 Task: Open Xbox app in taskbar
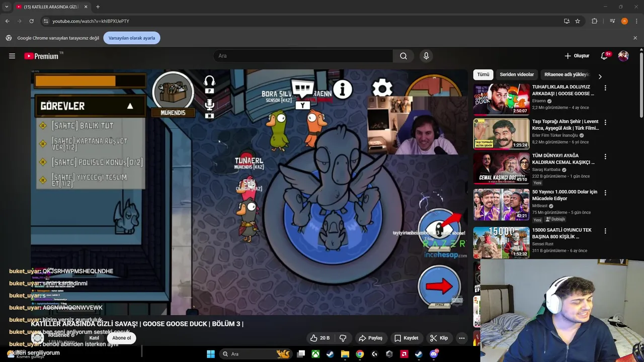315,354
